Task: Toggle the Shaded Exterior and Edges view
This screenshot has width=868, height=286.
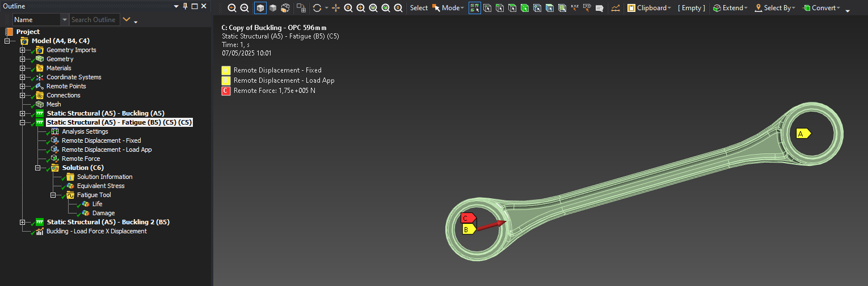Action: coord(260,8)
